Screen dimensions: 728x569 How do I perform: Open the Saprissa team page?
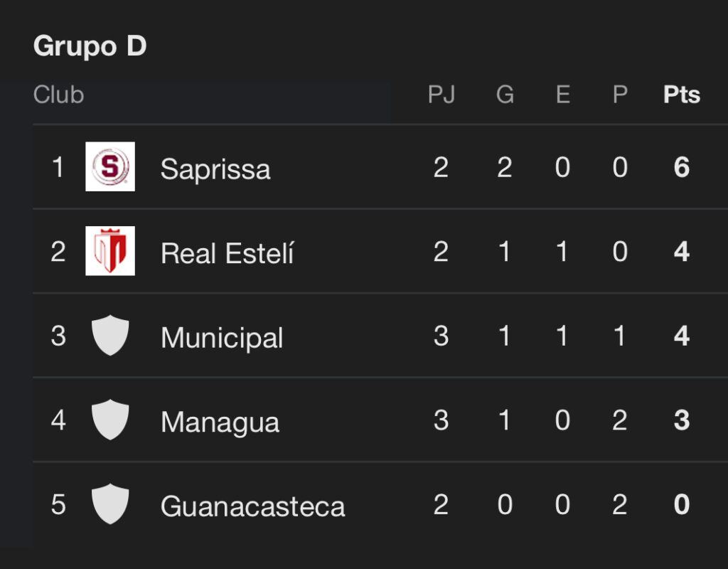(215, 169)
